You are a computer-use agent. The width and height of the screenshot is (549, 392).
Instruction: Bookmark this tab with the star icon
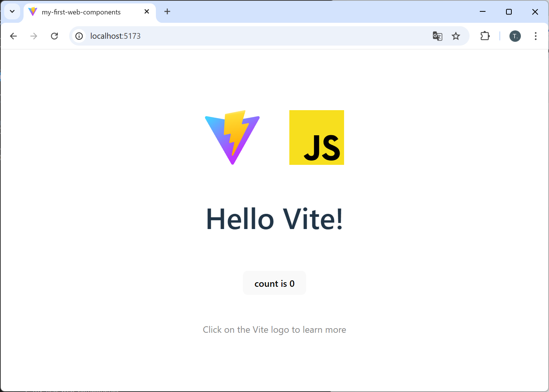tap(456, 36)
